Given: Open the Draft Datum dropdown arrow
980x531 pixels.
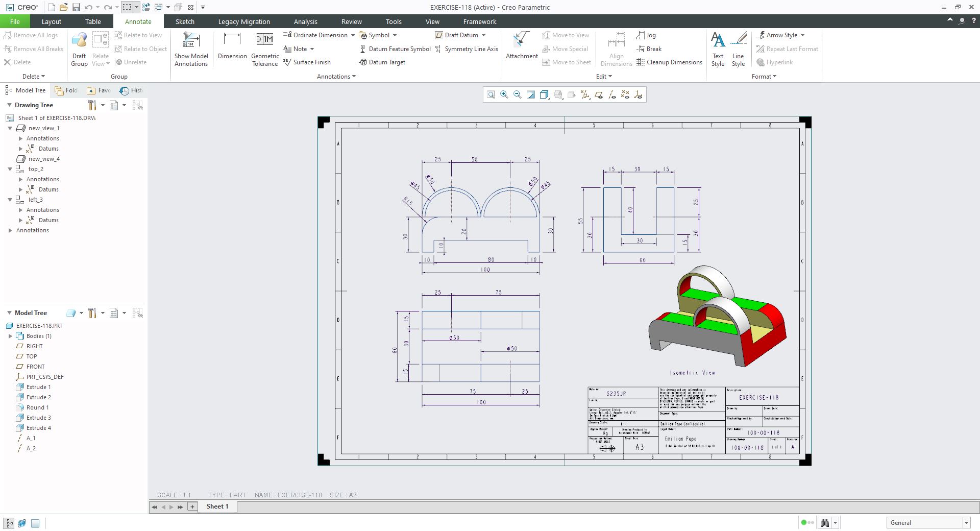Looking at the screenshot, I should [x=483, y=35].
